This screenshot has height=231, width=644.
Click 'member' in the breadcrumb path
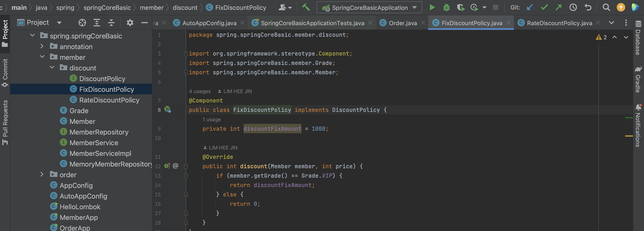pos(151,7)
